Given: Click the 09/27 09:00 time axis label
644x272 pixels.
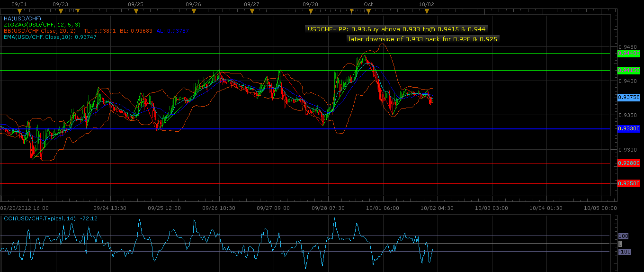Looking at the screenshot, I should [x=273, y=208].
